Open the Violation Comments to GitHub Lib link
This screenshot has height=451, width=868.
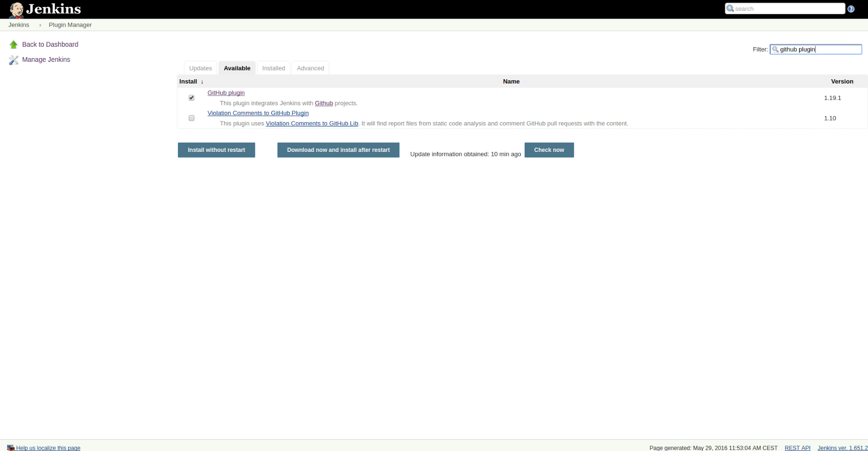tap(312, 123)
